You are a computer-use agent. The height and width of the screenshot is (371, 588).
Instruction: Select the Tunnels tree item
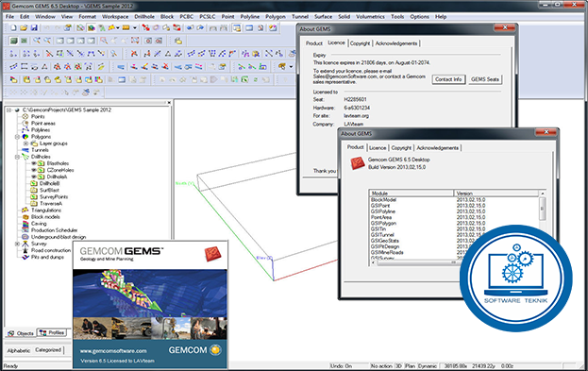(x=40, y=150)
